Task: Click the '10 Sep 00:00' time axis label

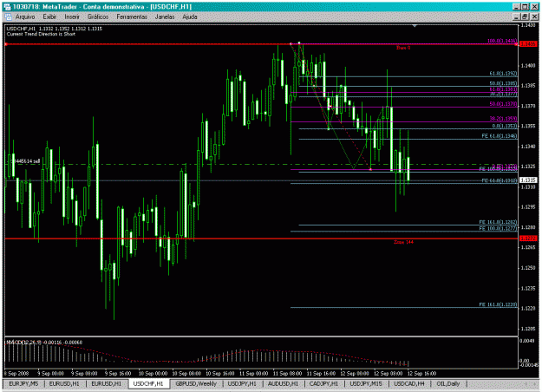Action: tap(153, 373)
